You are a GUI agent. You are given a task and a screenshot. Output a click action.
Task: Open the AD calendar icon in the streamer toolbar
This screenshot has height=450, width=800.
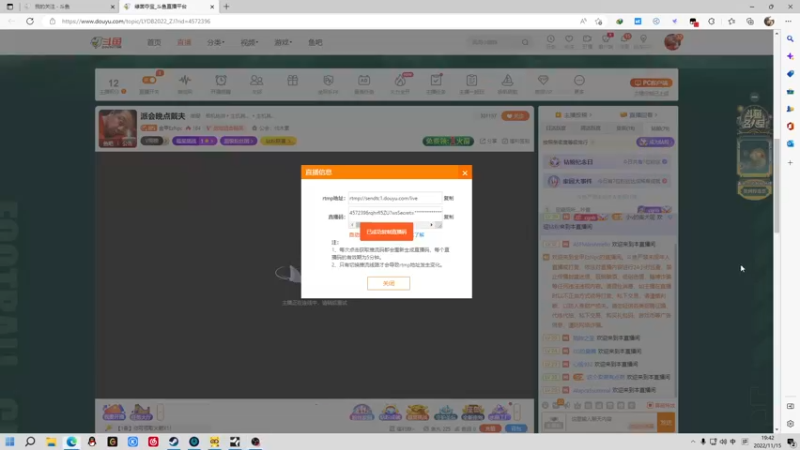click(x=364, y=80)
